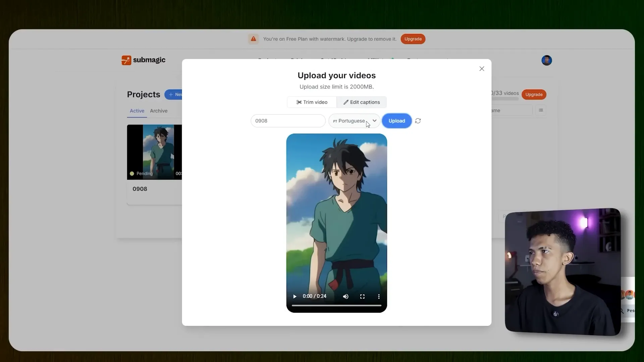Close the Upload your videos dialog
This screenshot has width=644, height=362.
482,69
